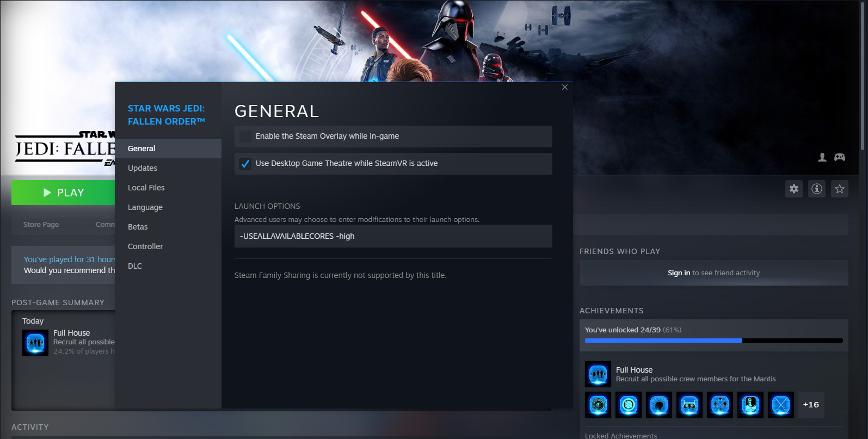Screen dimensions: 868x439
Task: Click the Post-Game Summary heading
Action: point(58,302)
